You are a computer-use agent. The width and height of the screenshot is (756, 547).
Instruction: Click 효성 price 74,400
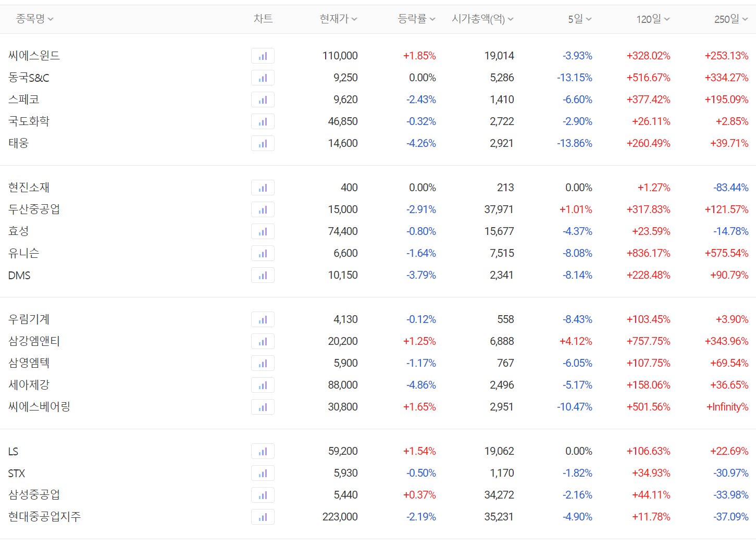point(343,231)
